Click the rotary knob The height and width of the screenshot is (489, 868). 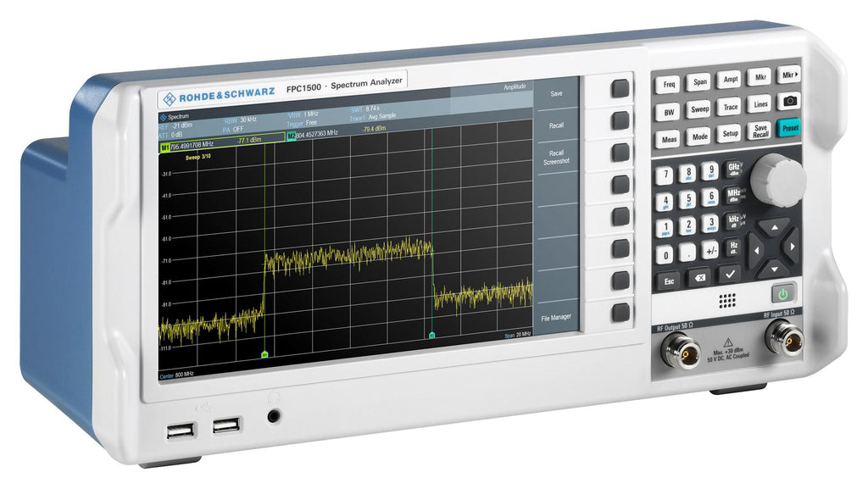[x=778, y=181]
